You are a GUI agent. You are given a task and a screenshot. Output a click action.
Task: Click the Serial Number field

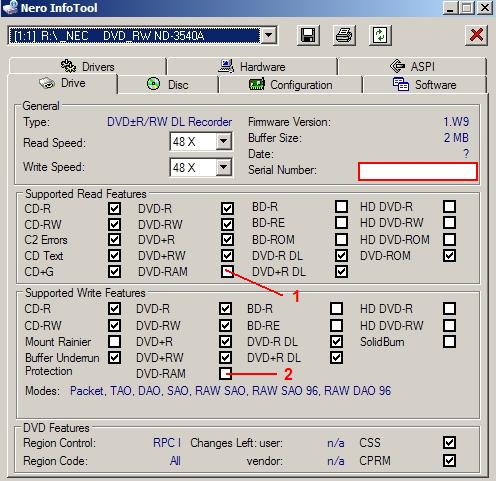pyautogui.click(x=418, y=171)
